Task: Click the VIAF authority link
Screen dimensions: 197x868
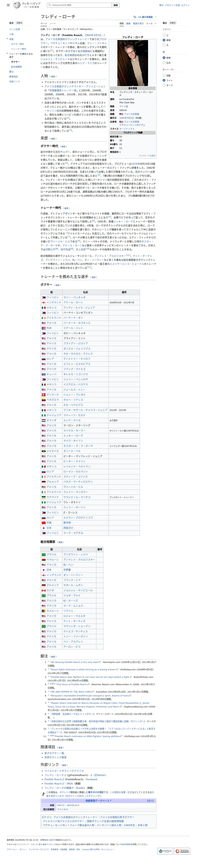Action: [x=60, y=805]
